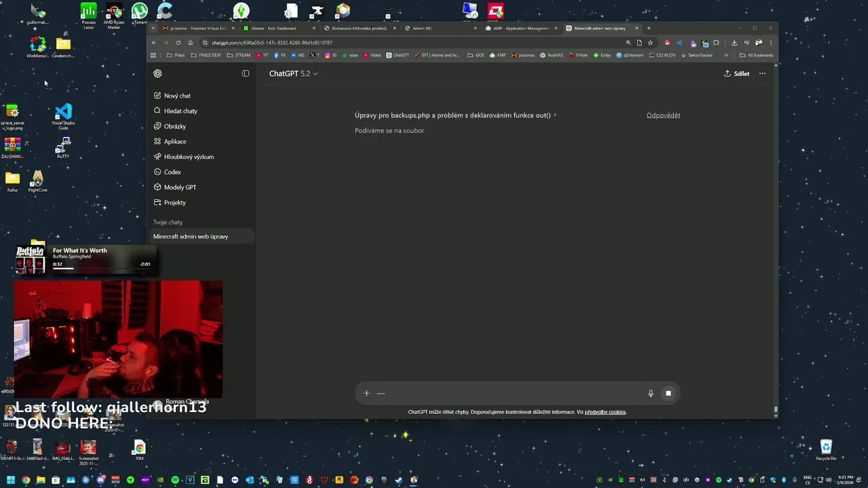Expand the bookmarks overflow chevron
Viewport: 868px width, 488px height.
tap(726, 55)
